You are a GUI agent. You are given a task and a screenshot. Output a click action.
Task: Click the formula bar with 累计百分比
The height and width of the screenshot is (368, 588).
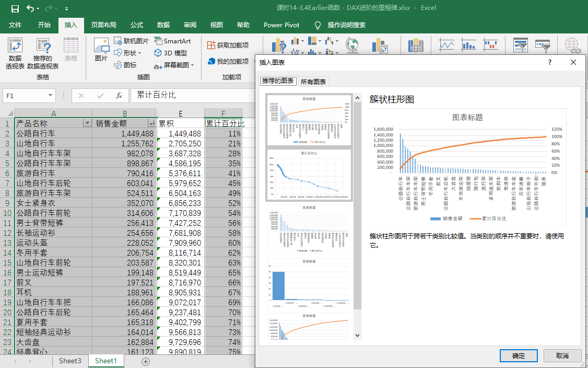[x=193, y=95]
